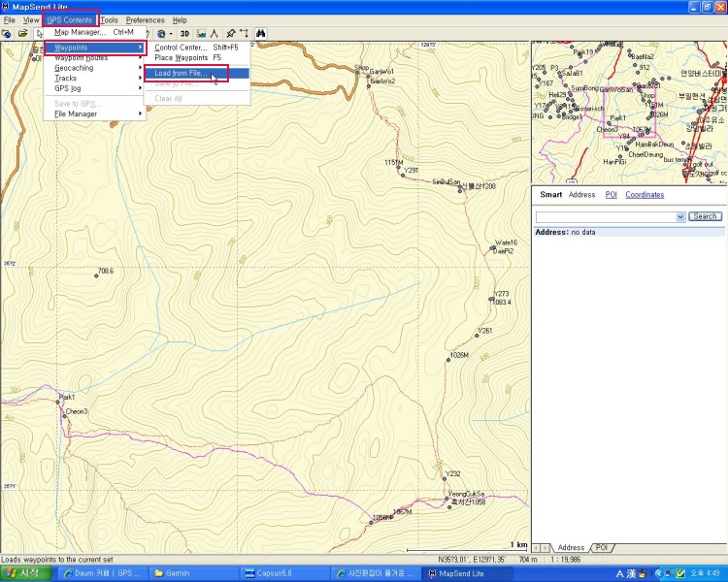The height and width of the screenshot is (582, 728).
Task: Select Control Center in Waypoints submenu
Action: pos(196,48)
